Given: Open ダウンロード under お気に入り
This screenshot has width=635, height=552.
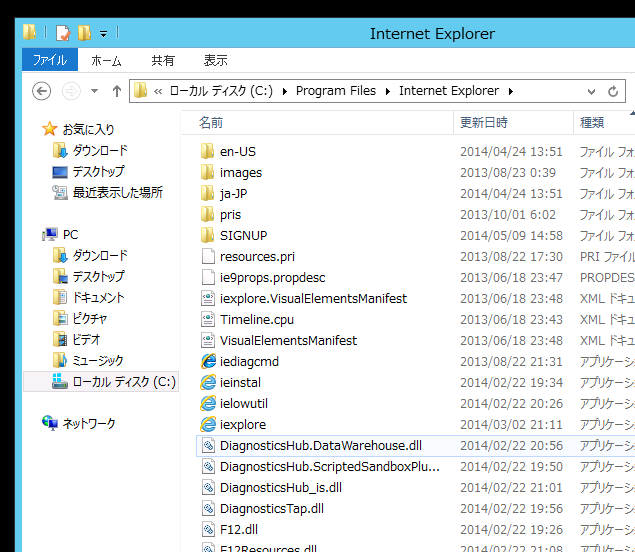Looking at the screenshot, I should point(100,151).
